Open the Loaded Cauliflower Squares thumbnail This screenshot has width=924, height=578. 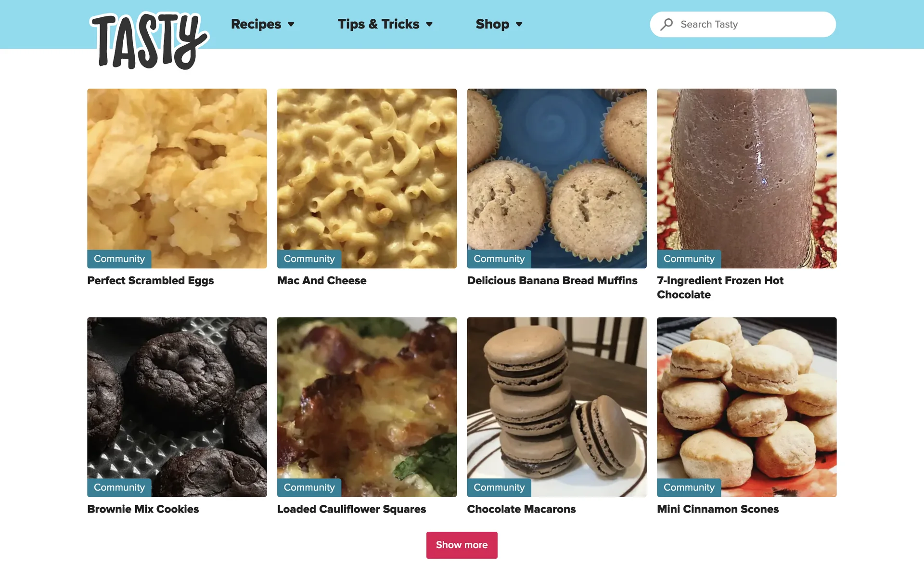[367, 407]
